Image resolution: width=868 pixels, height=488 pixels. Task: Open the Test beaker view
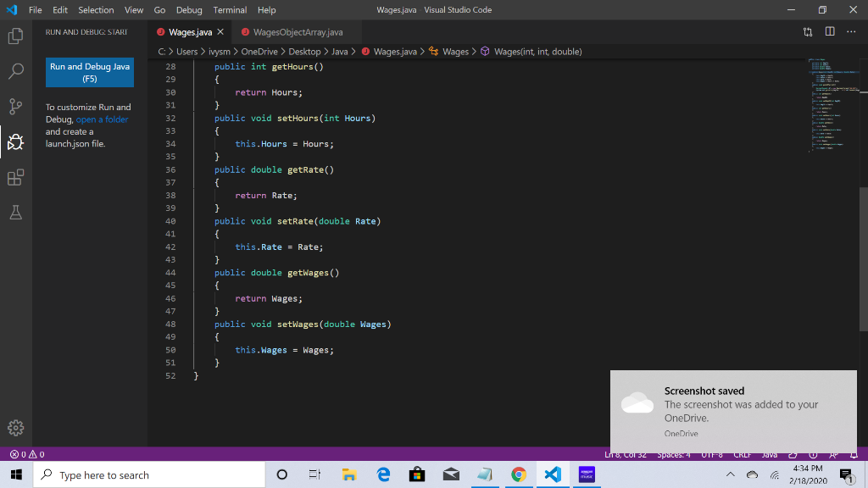pos(15,213)
